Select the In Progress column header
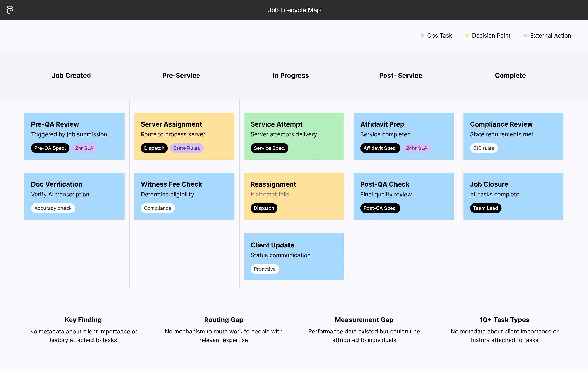 [x=291, y=75]
